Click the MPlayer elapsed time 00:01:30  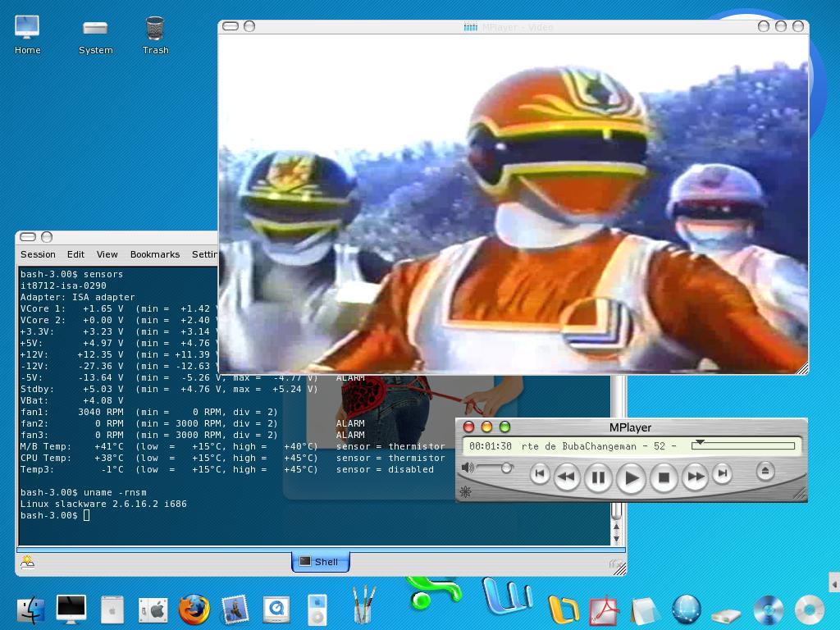491,446
